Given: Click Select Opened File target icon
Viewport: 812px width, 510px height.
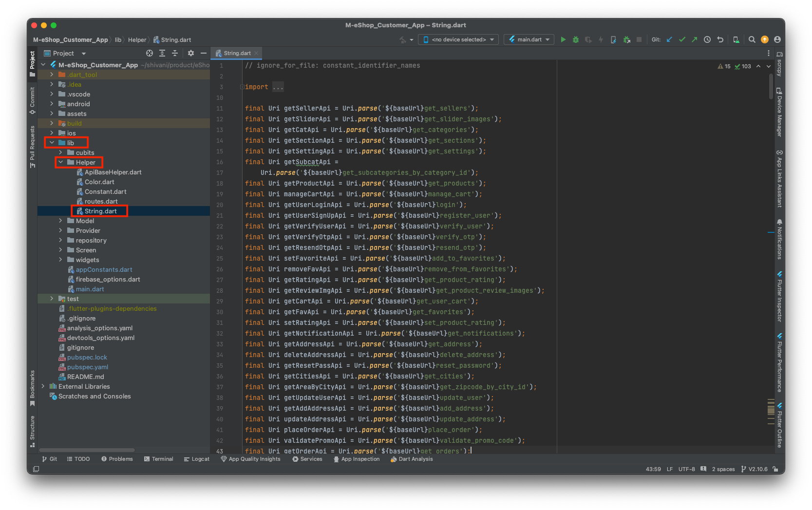Looking at the screenshot, I should 150,53.
